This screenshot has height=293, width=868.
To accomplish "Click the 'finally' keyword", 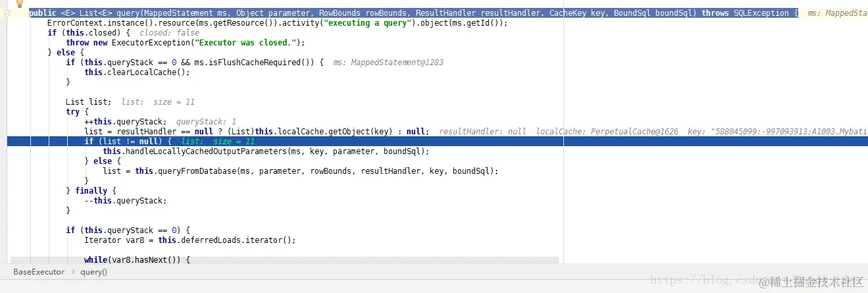I will pos(91,191).
